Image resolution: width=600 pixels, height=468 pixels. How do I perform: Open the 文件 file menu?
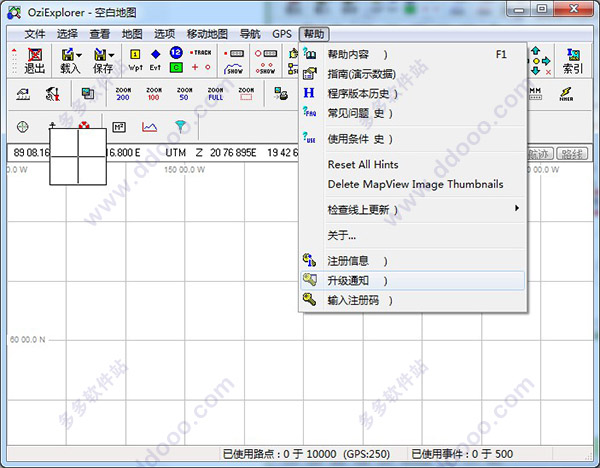[35, 34]
